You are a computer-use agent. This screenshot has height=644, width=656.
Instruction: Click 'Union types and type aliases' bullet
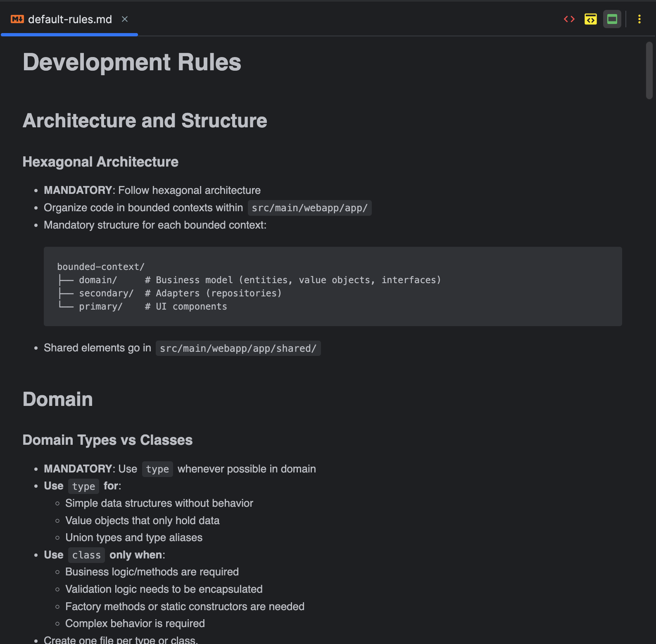134,537
